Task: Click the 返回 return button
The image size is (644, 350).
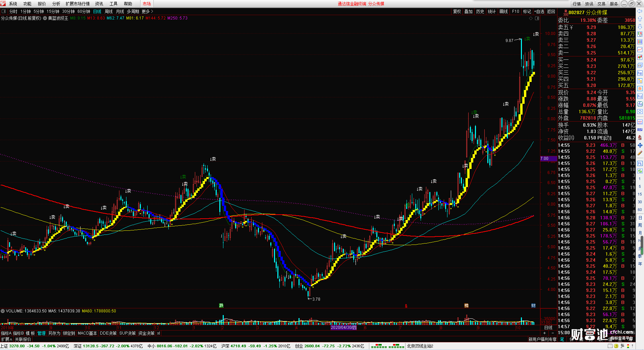Action: click(551, 11)
